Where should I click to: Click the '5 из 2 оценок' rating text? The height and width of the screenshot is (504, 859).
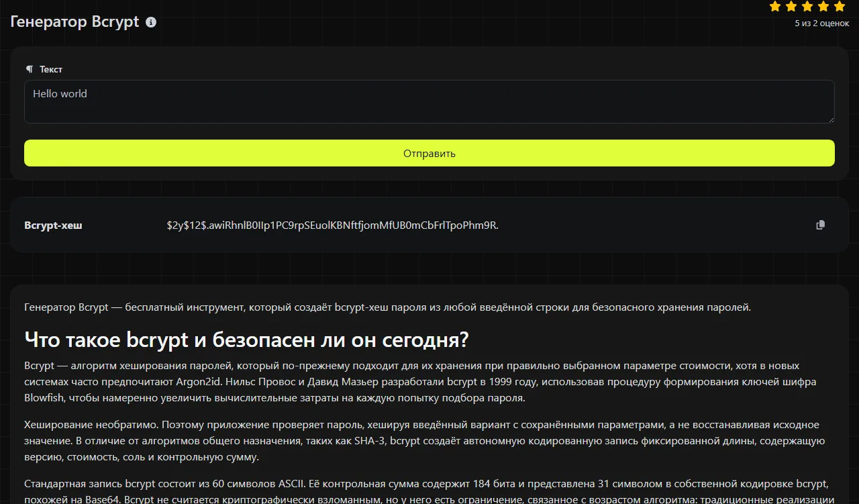click(822, 23)
